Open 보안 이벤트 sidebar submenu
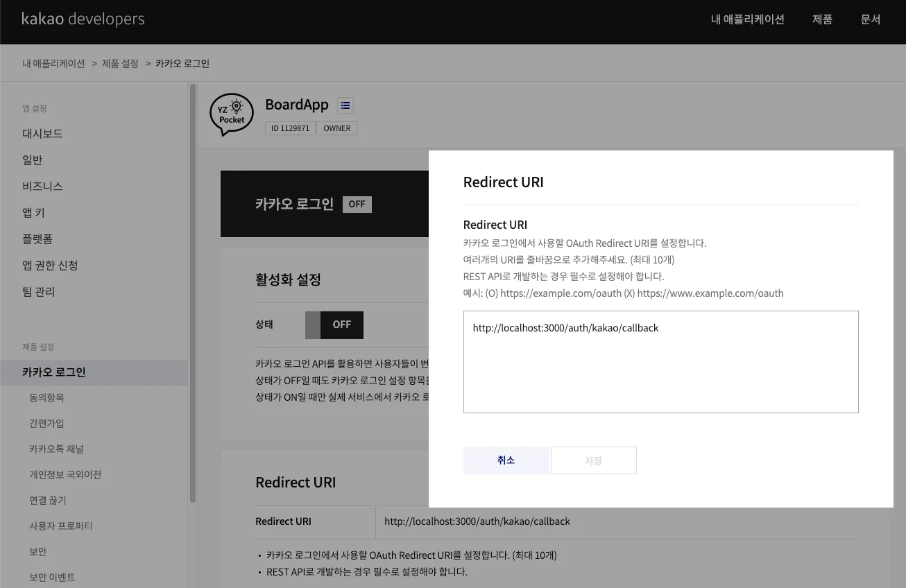Image resolution: width=906 pixels, height=588 pixels. click(52, 578)
